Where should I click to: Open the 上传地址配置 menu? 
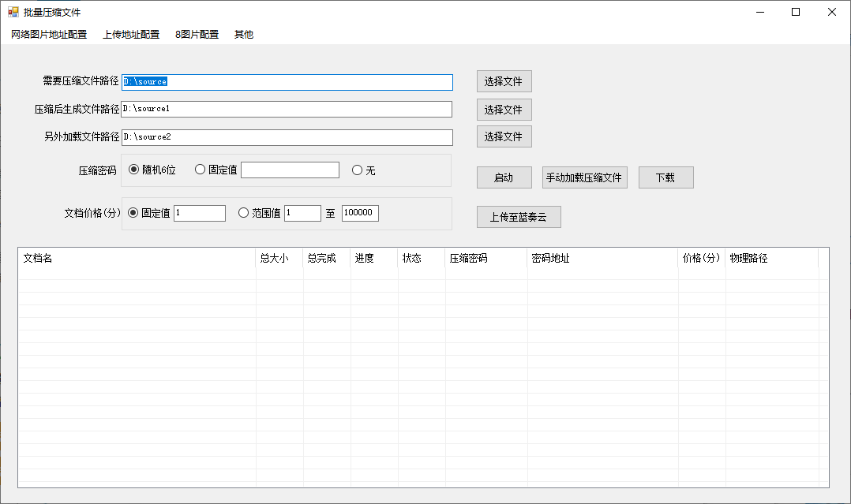click(131, 34)
